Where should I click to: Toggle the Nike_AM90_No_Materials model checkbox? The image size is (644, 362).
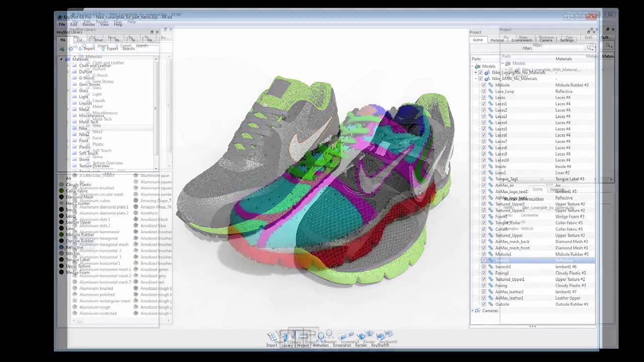click(480, 79)
